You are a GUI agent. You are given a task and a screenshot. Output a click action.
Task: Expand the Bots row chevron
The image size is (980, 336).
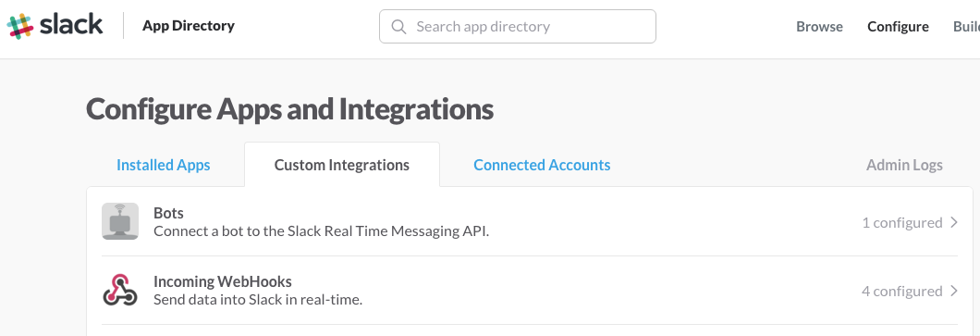click(954, 222)
